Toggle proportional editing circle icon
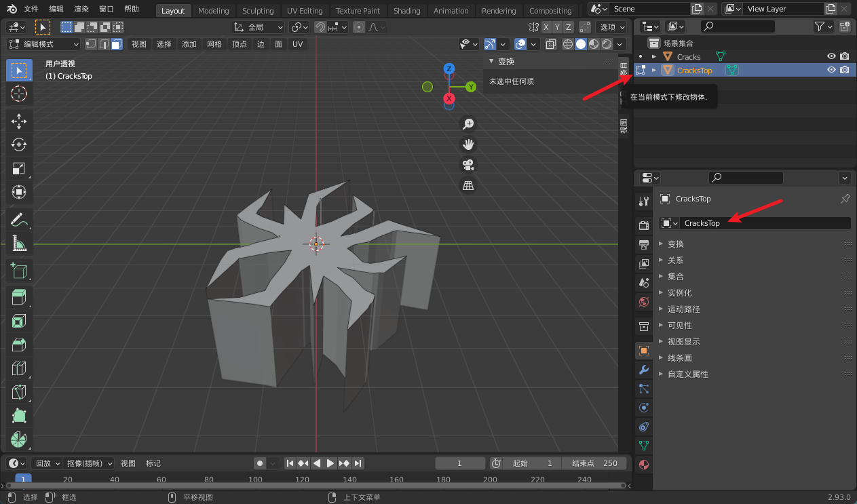 [359, 27]
